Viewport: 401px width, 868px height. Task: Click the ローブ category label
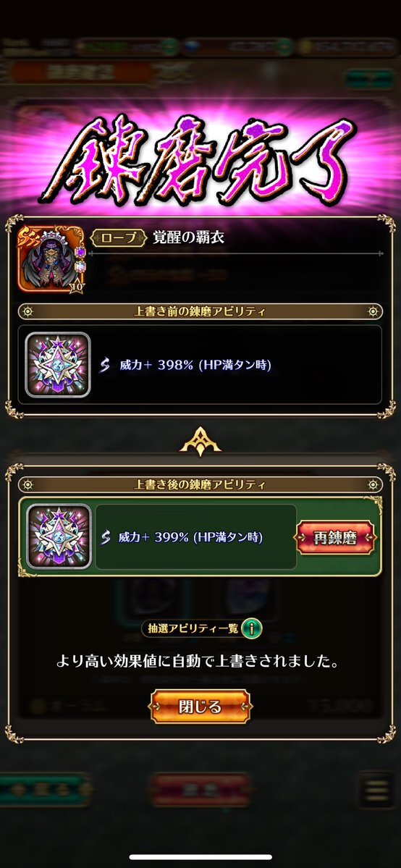119,238
